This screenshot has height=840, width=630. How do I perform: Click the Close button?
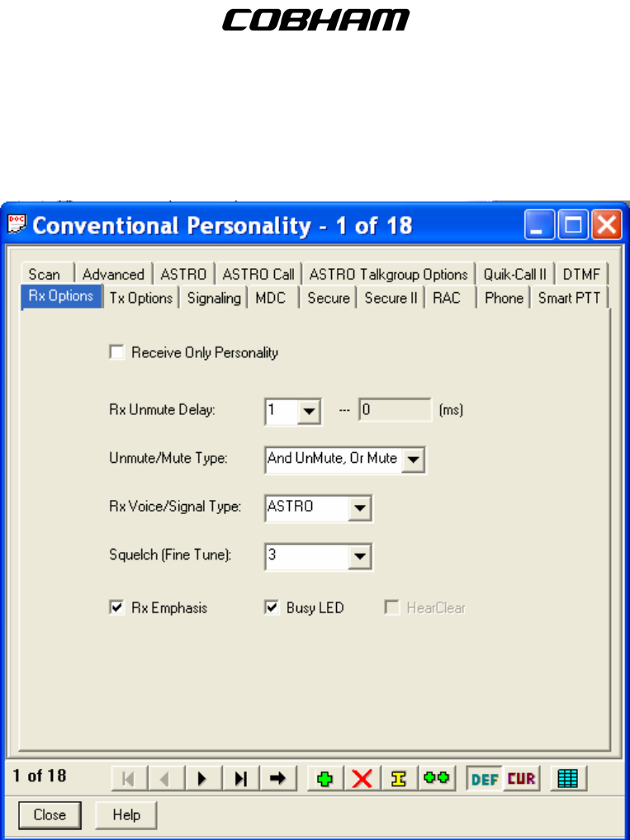[x=50, y=814]
